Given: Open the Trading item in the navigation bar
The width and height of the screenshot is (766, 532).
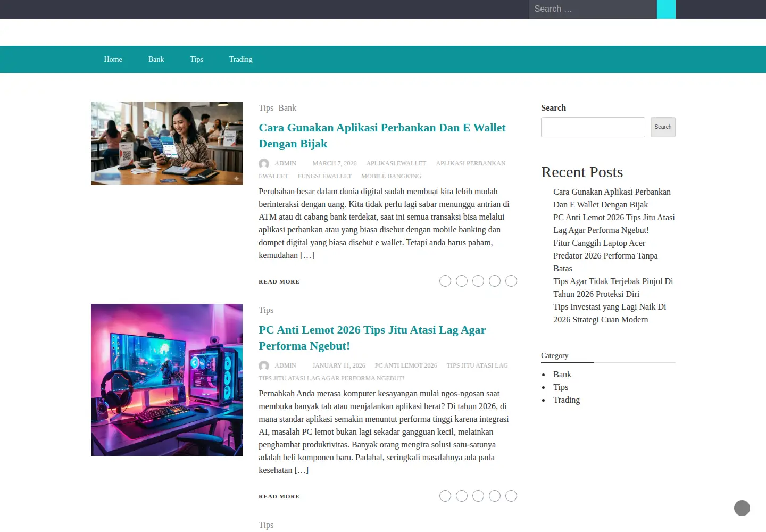Looking at the screenshot, I should click(x=241, y=59).
